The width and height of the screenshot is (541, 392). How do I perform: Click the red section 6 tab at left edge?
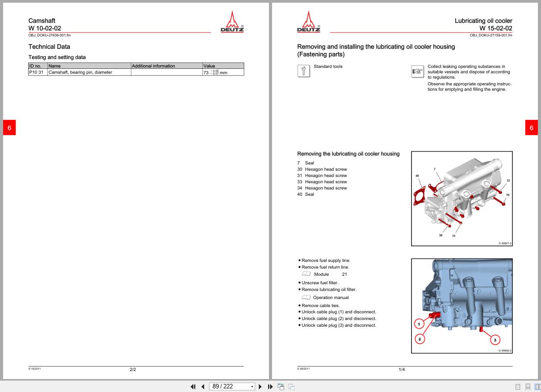coord(9,128)
